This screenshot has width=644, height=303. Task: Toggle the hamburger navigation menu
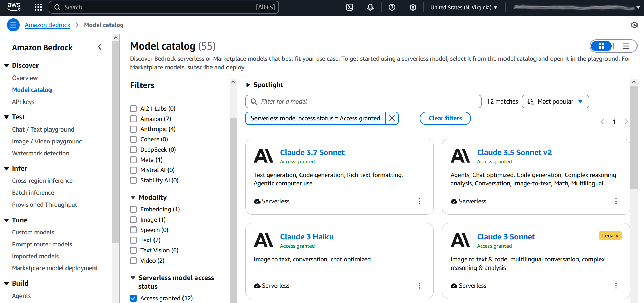click(13, 25)
